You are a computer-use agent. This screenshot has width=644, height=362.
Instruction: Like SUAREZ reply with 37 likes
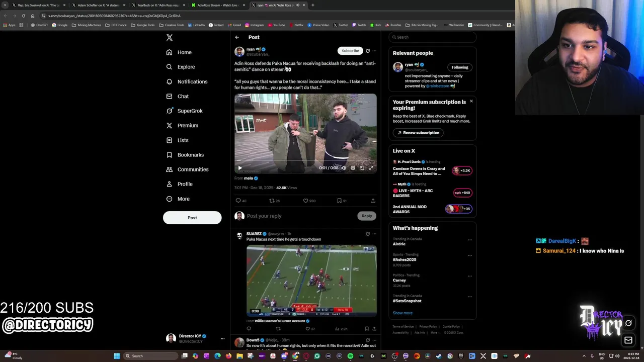coord(310,329)
